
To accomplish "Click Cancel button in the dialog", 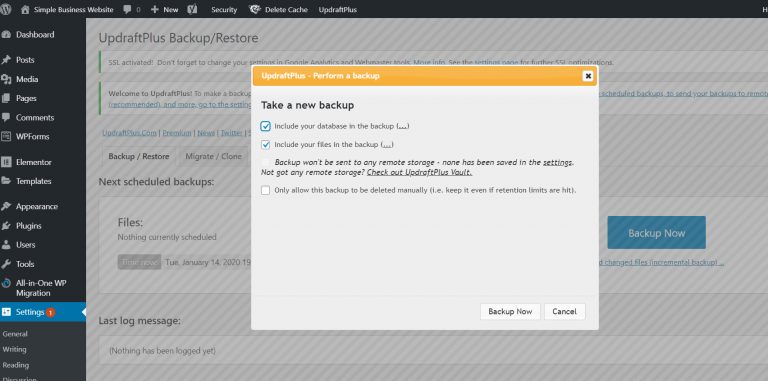I will click(x=564, y=311).
